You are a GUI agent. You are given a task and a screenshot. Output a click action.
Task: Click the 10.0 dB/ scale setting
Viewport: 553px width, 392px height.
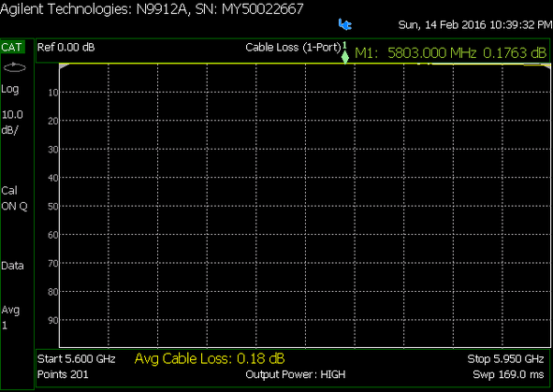point(12,123)
